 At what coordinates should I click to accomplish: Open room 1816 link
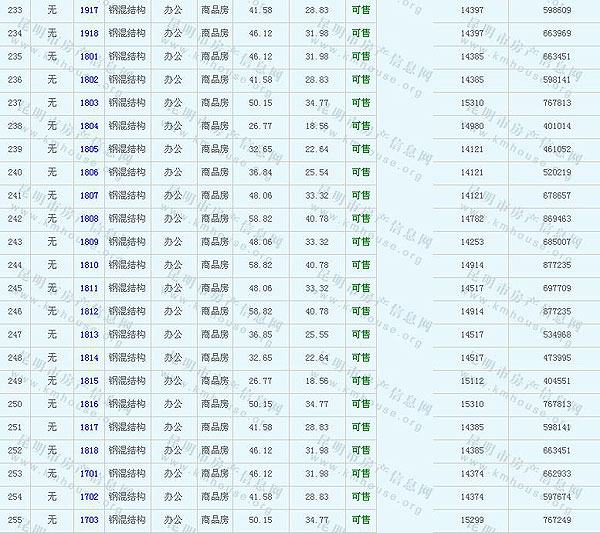89,404
